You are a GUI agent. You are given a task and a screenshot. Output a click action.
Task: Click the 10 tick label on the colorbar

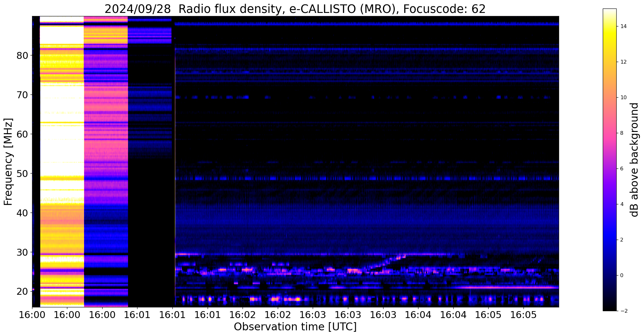pos(623,98)
